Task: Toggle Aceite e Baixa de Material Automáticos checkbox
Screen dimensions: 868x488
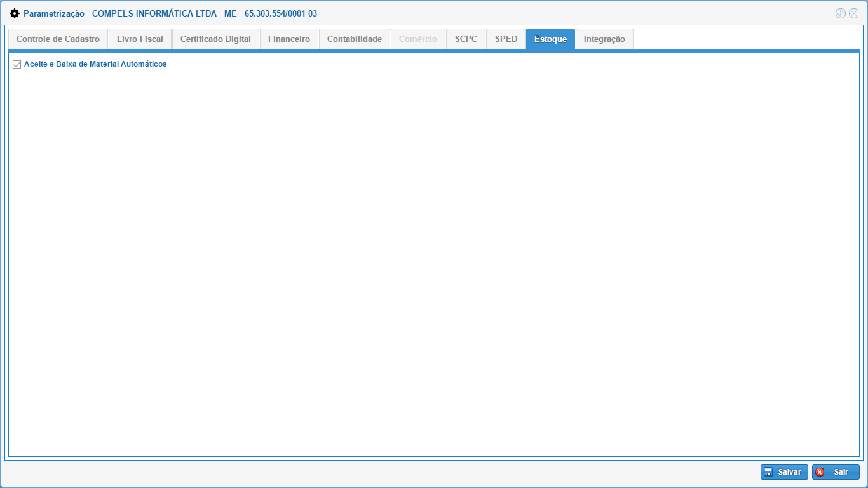Action: (x=17, y=64)
